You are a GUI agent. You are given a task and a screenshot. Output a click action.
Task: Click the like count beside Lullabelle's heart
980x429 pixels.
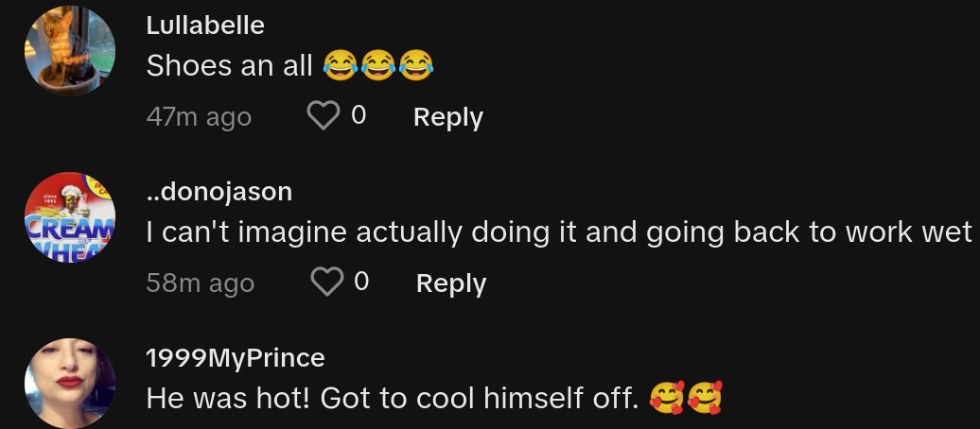pos(359,116)
